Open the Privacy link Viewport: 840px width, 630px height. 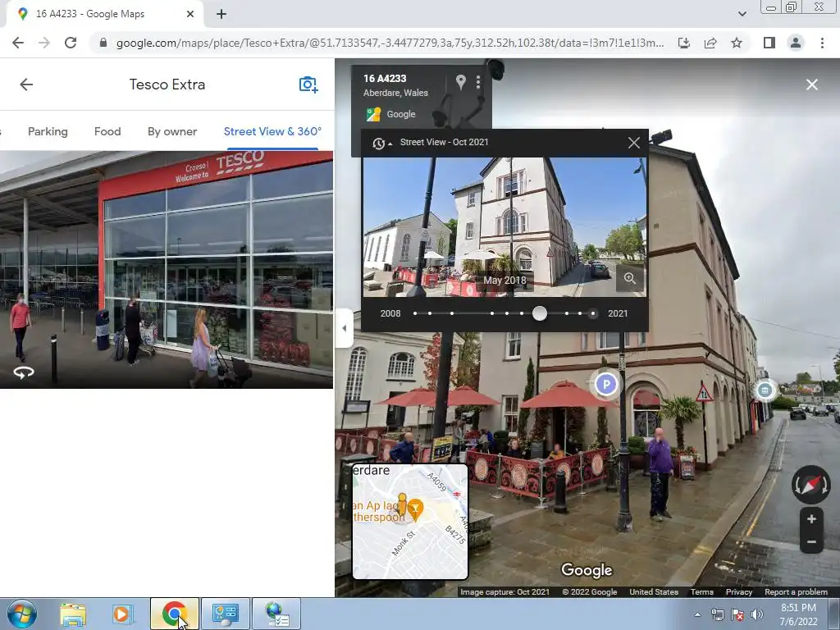click(x=739, y=592)
